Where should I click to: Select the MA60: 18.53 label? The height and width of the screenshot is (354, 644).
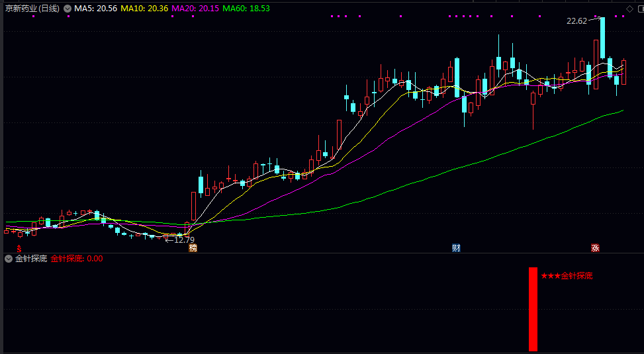click(x=246, y=8)
